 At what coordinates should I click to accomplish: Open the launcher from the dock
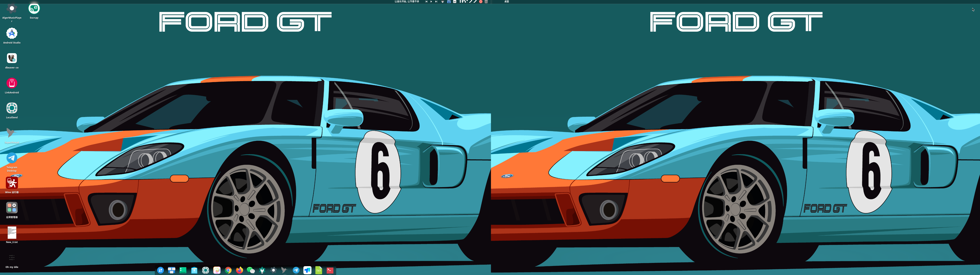coord(161,270)
